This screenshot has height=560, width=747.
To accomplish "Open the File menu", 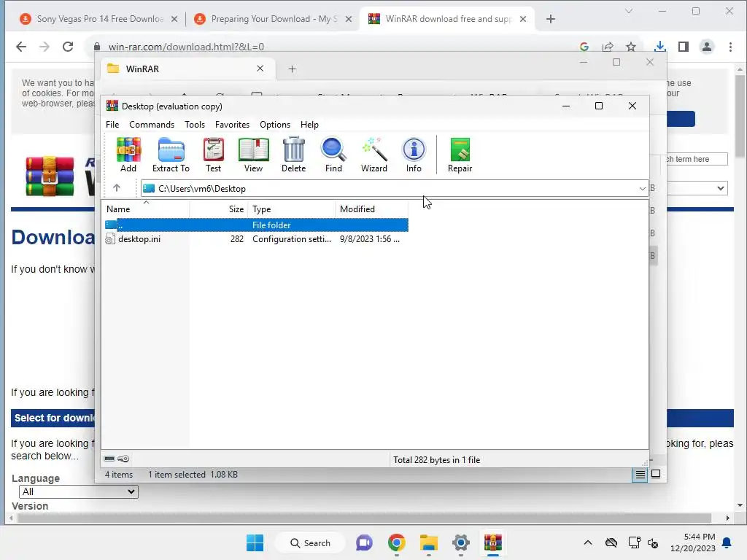I will click(x=112, y=124).
